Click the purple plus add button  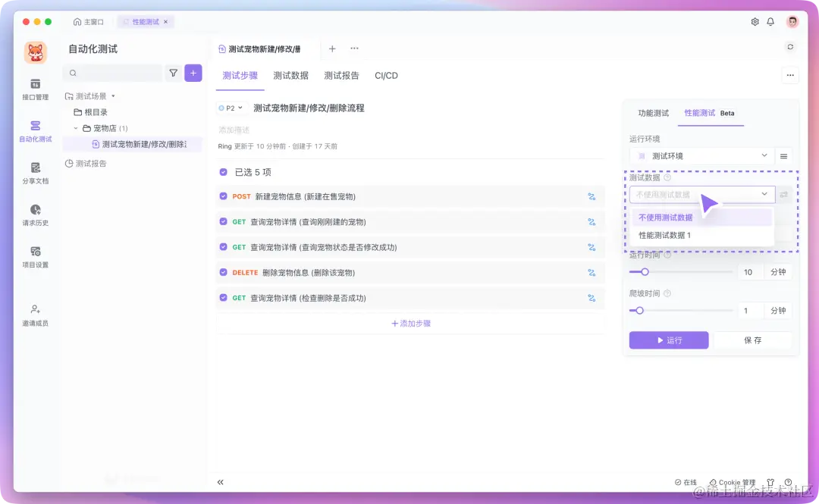[193, 73]
